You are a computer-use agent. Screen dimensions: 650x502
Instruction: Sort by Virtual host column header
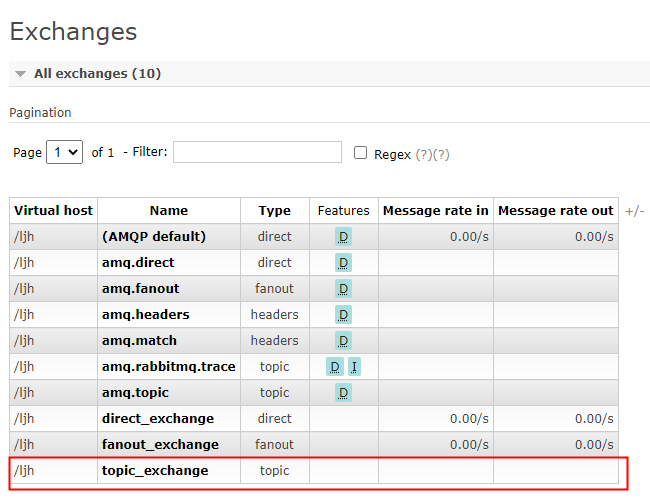pyautogui.click(x=53, y=211)
